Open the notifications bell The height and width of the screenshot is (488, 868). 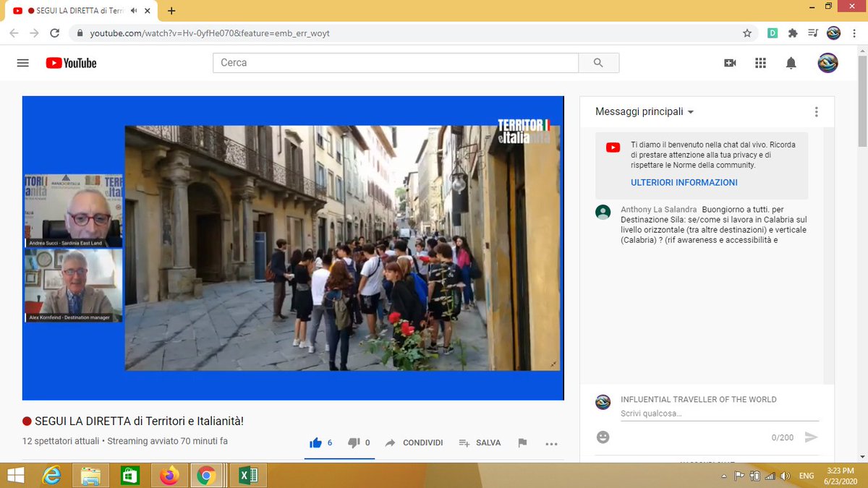point(791,63)
